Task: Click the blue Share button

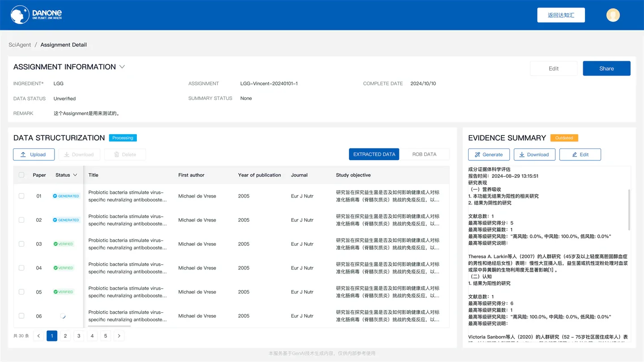Action: pyautogui.click(x=606, y=68)
